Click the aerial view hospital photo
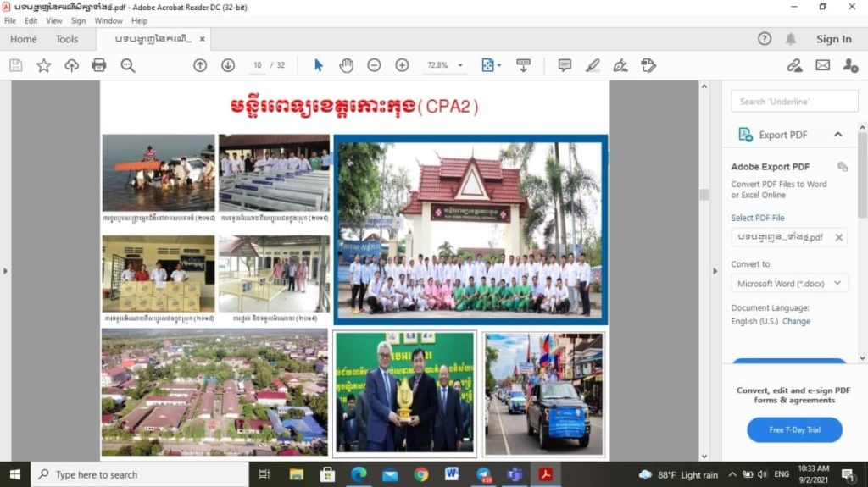This screenshot has height=487, width=868. (x=214, y=392)
